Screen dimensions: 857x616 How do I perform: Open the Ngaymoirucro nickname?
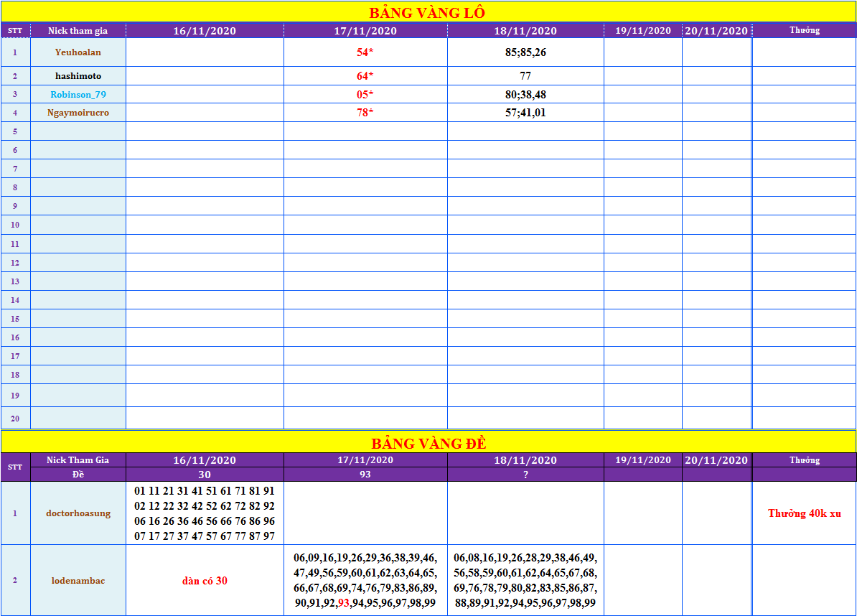pyautogui.click(x=78, y=113)
